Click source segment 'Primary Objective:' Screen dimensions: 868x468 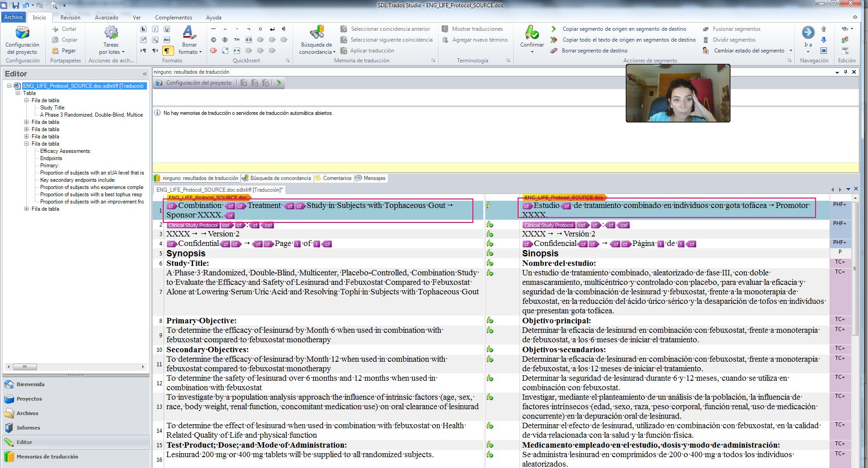(x=201, y=321)
